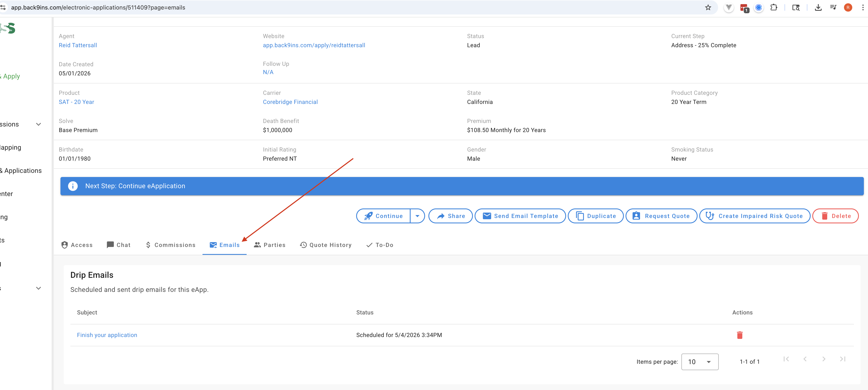Go to previous page of drip emails
868x390 pixels.
click(805, 359)
